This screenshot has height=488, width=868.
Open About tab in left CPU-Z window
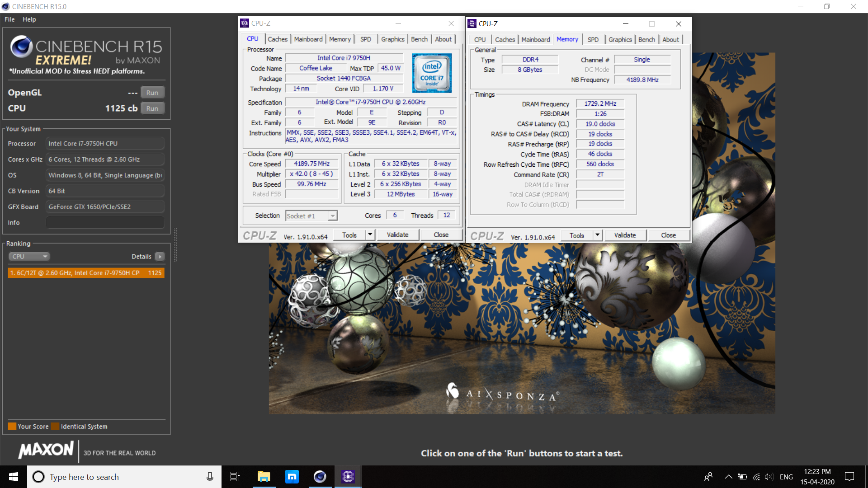[x=443, y=39]
